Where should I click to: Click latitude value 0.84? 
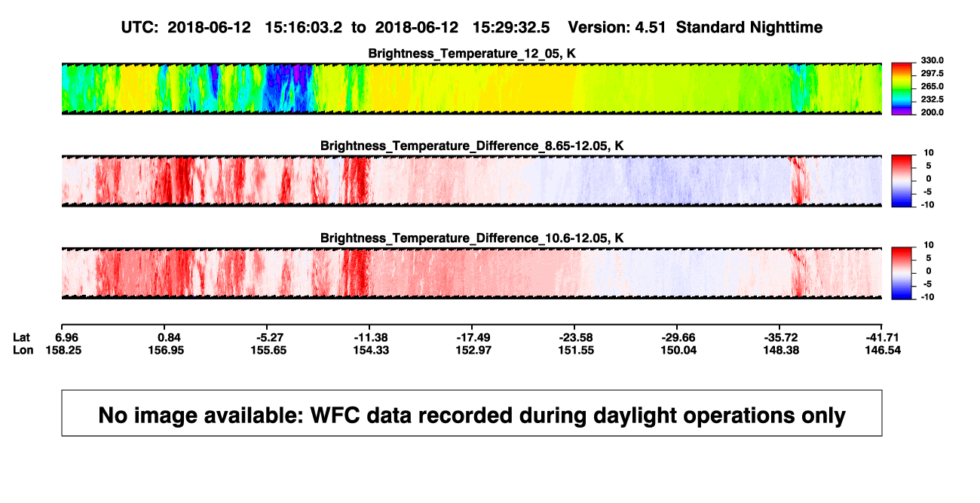pyautogui.click(x=169, y=337)
